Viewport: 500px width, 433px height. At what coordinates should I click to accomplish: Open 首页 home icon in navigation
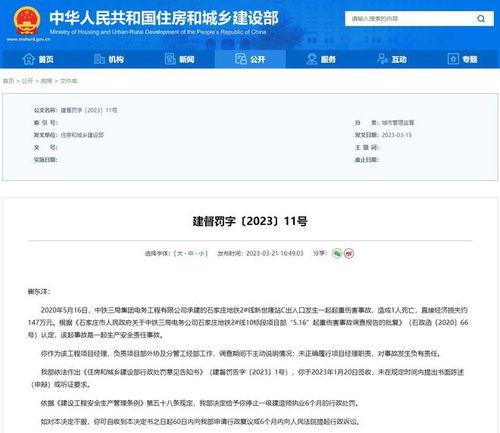pos(29,59)
